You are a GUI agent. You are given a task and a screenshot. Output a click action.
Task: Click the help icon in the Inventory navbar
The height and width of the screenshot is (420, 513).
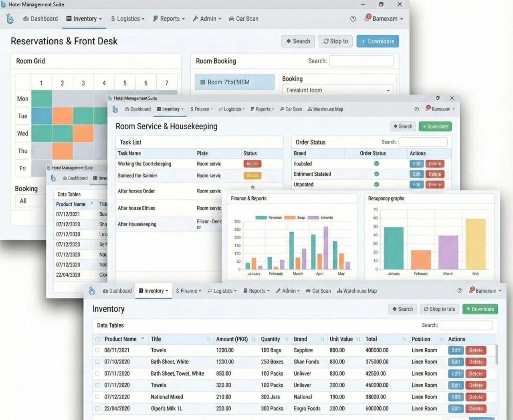pyautogui.click(x=460, y=291)
